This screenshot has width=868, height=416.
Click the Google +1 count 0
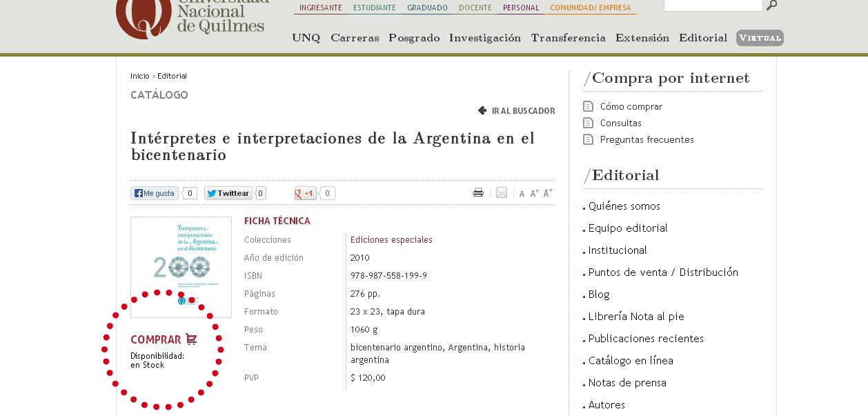[x=328, y=193]
